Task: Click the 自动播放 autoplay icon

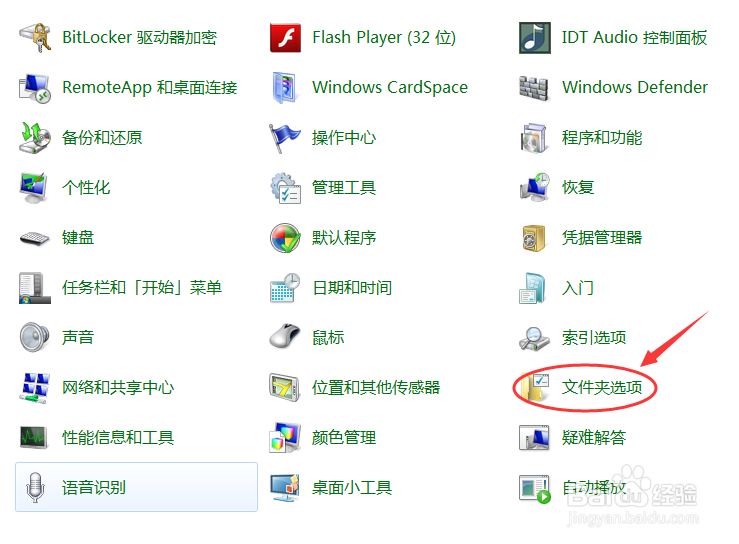Action: [535, 489]
